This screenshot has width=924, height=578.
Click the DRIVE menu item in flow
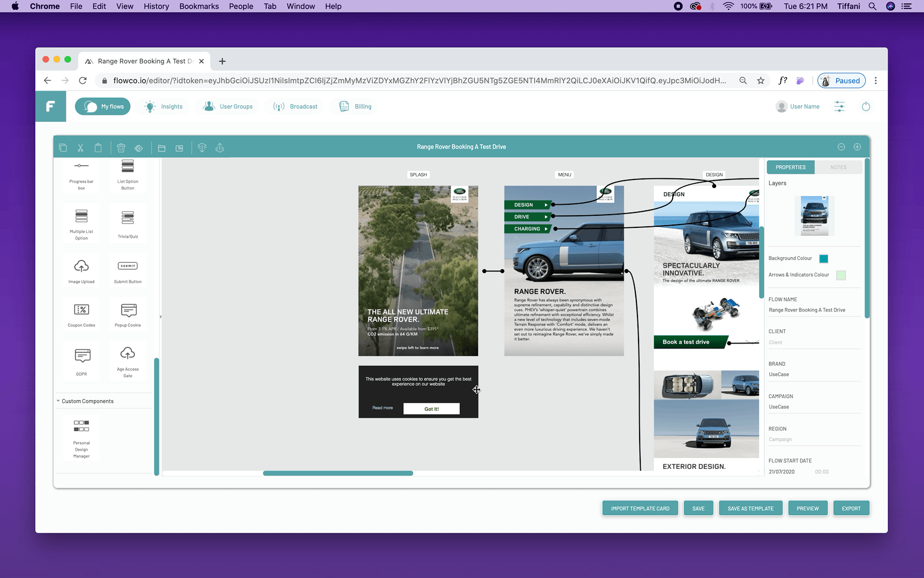[x=528, y=217]
